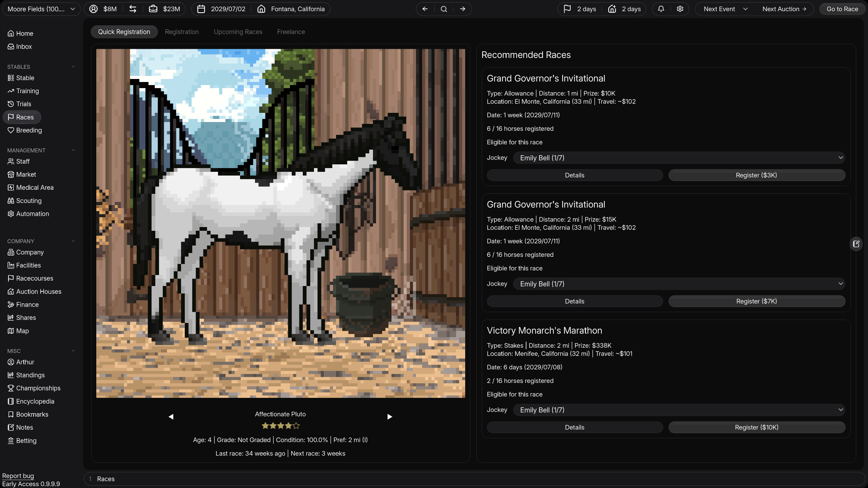Select Races in the sidebar
This screenshot has width=868, height=488.
tap(22, 117)
